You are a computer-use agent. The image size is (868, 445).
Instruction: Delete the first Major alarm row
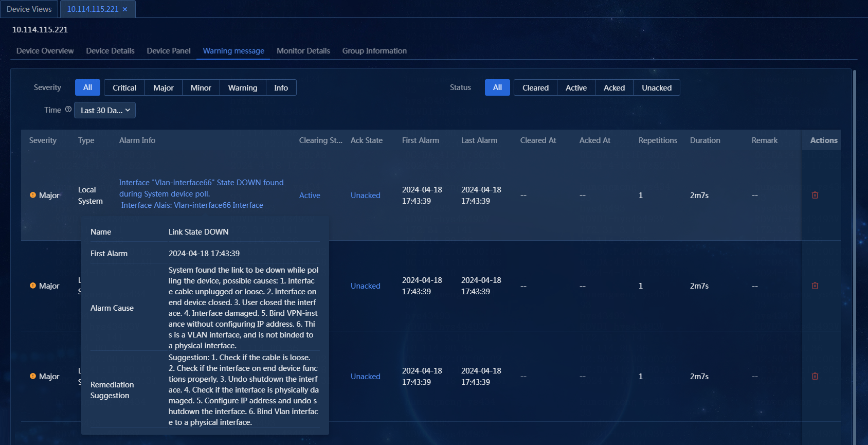[815, 195]
